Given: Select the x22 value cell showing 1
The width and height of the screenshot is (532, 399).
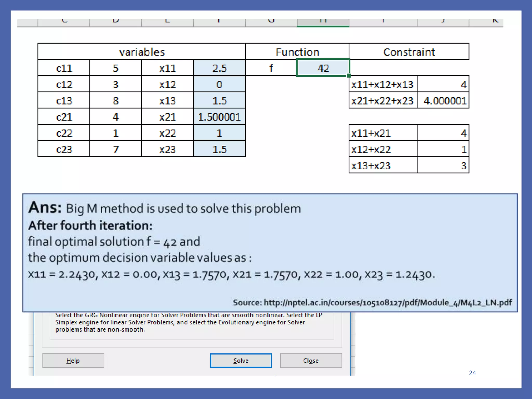Looking at the screenshot, I should (220, 133).
